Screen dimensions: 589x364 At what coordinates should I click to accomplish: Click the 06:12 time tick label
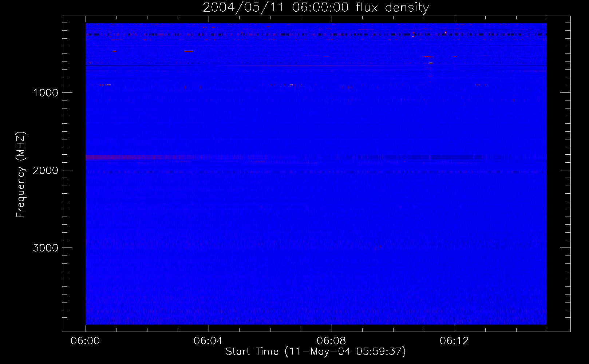click(x=454, y=341)
